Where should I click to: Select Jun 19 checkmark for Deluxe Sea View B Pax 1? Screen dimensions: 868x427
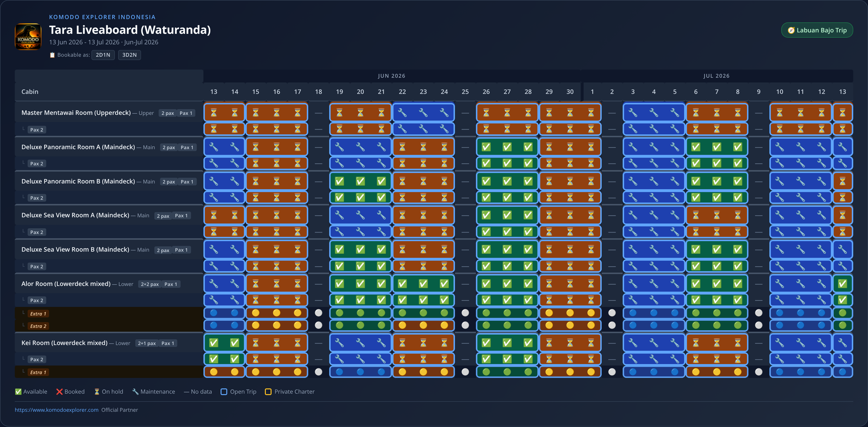(339, 249)
